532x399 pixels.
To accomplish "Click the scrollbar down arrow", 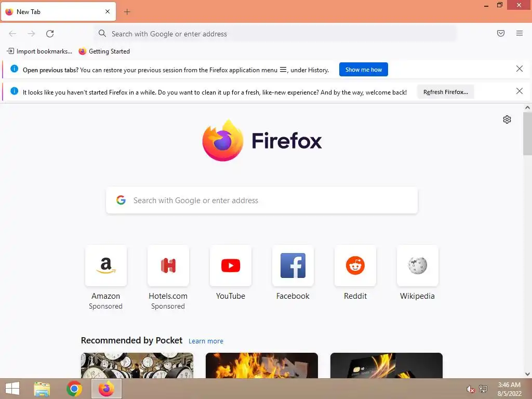I will pyautogui.click(x=528, y=374).
